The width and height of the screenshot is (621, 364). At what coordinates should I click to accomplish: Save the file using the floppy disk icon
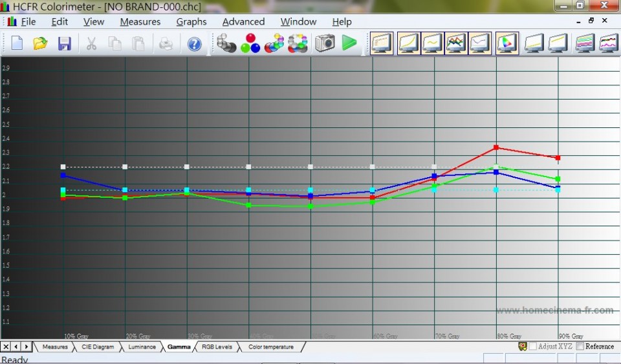click(x=64, y=43)
